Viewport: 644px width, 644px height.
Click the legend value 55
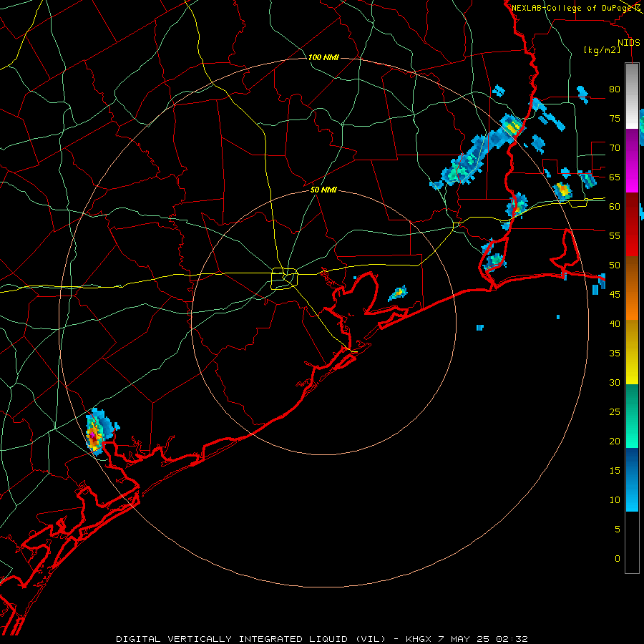tap(615, 235)
